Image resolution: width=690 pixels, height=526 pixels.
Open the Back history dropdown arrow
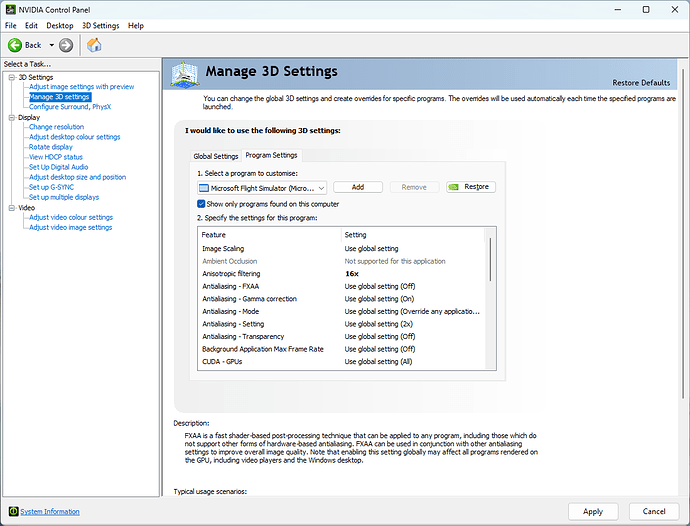point(51,45)
